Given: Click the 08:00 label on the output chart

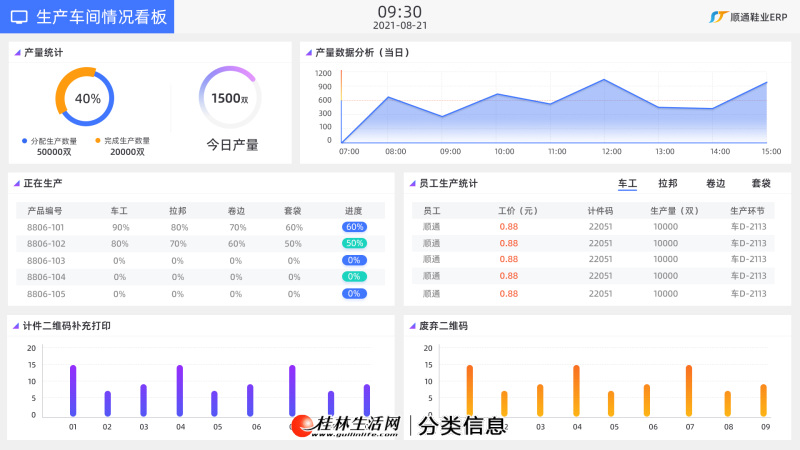Looking at the screenshot, I should pos(395,152).
